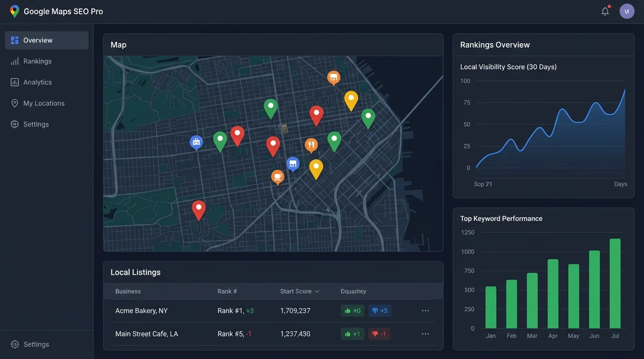Switch to the Rankings section
Viewport: 644px width, 359px height.
(37, 61)
